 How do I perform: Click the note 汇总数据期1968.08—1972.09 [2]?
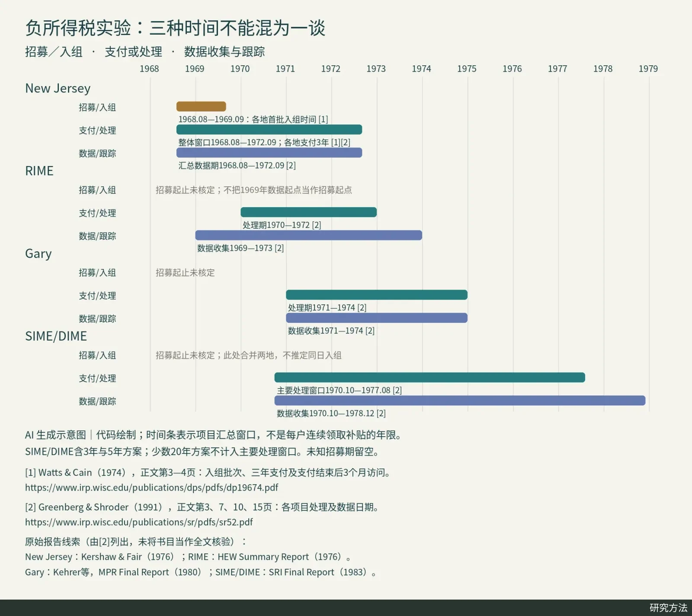point(237,165)
